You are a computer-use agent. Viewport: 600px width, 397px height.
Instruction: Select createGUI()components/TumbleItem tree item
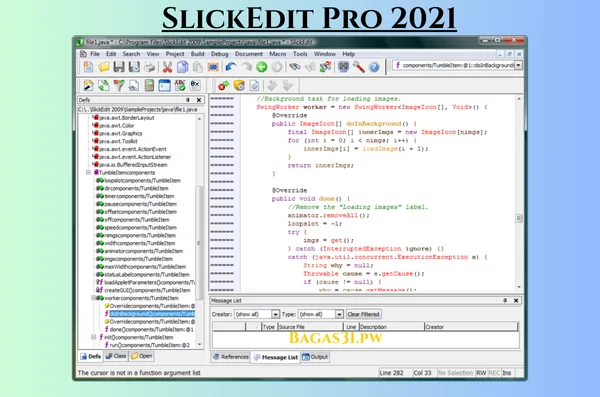(147, 290)
